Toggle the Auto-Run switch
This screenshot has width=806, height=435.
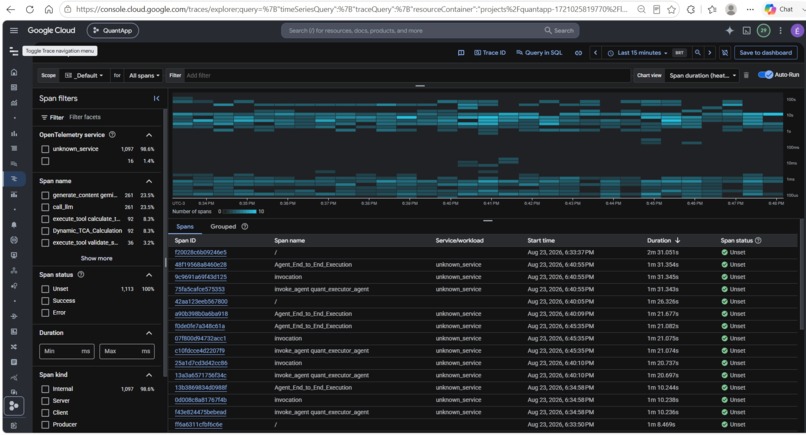tap(765, 75)
